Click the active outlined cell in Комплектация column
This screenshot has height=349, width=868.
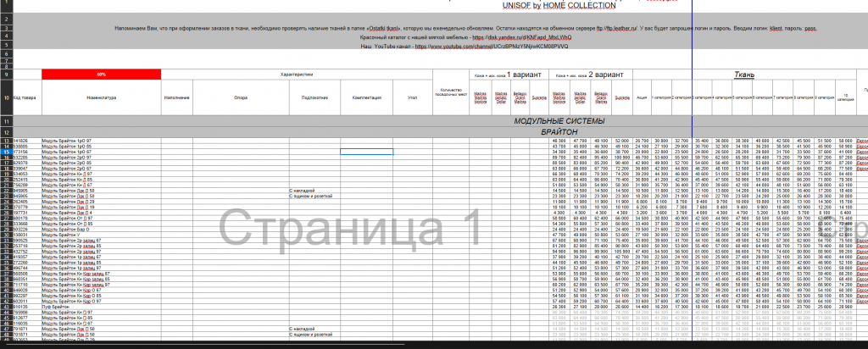(x=366, y=152)
